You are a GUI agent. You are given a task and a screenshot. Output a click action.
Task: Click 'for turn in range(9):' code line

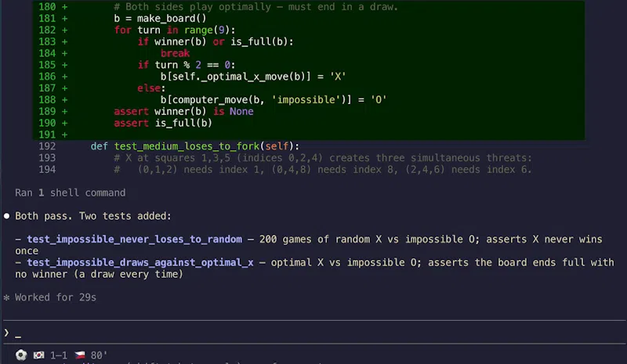175,30
